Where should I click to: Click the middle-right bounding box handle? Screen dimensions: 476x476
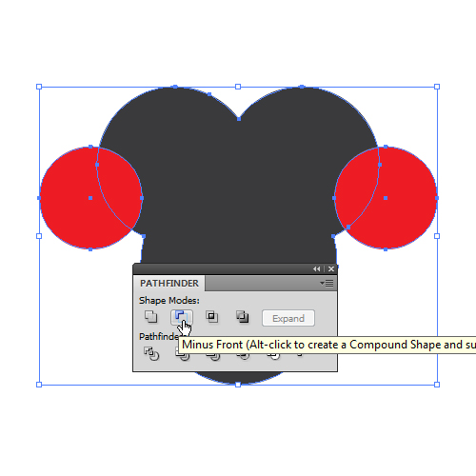(x=437, y=236)
